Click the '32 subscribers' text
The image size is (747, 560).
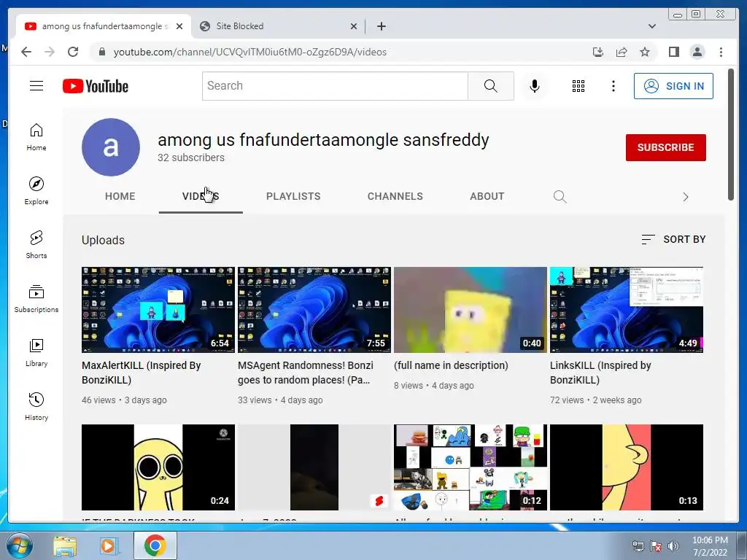click(191, 157)
